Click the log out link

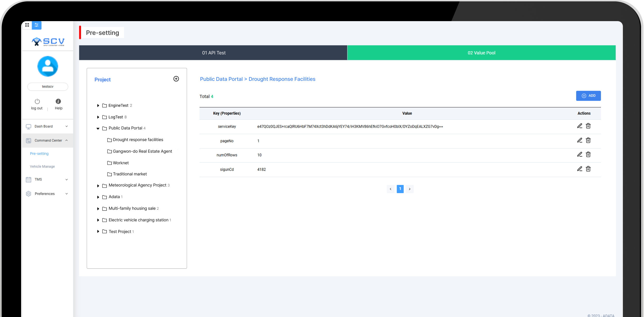point(37,108)
